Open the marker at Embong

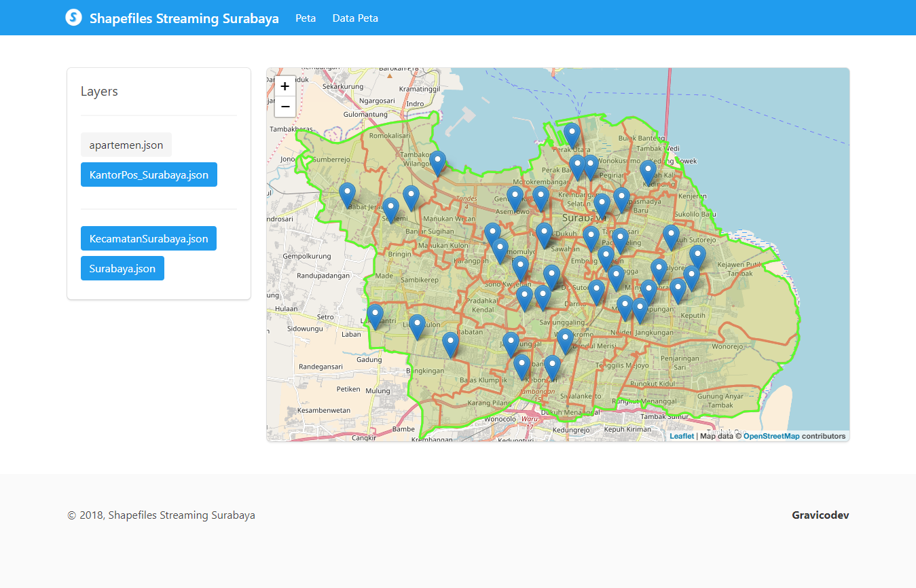pyautogui.click(x=606, y=259)
